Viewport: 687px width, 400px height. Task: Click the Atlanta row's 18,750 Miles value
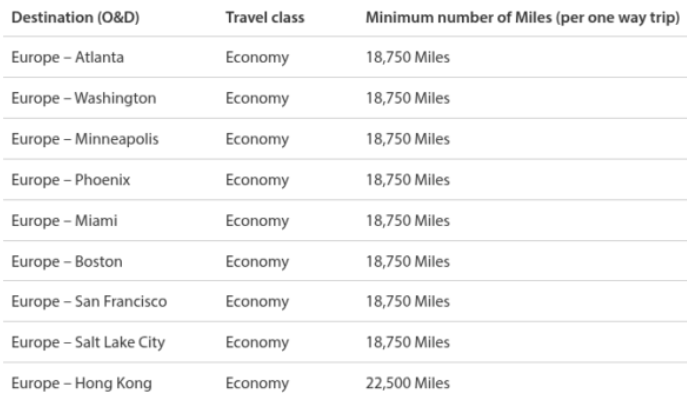tap(408, 57)
